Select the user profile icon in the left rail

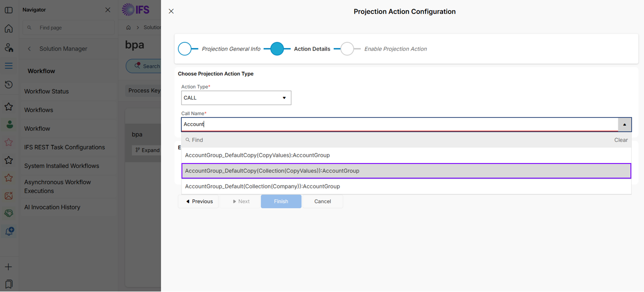point(9,47)
